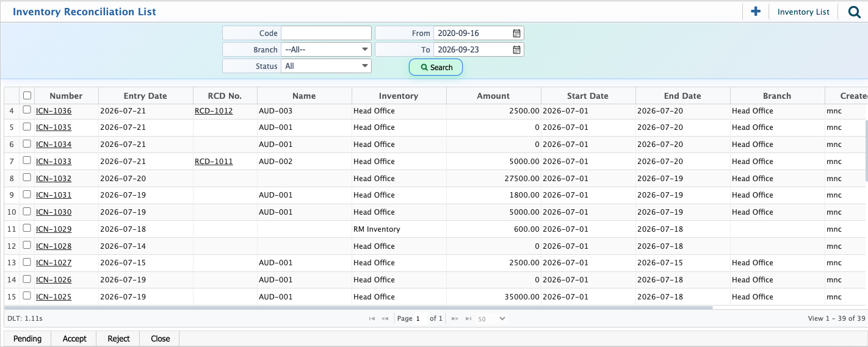Screen dimensions: 868x347
Task: Click the Close button in bottom bar
Action: 160,338
